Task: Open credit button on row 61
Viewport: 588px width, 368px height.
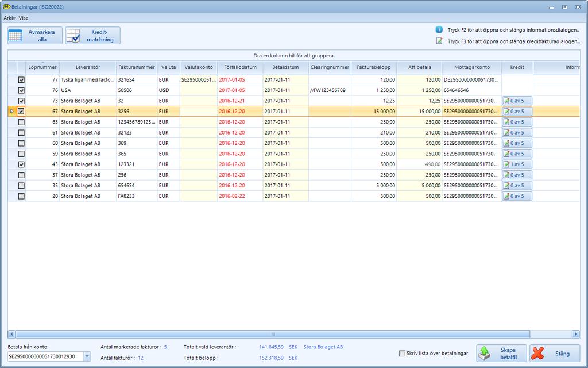Action: (517, 133)
